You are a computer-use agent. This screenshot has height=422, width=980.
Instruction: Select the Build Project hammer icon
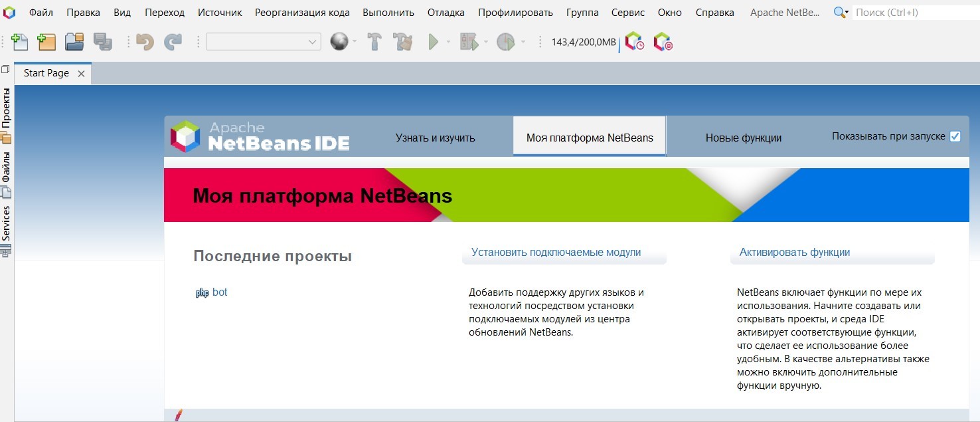[375, 41]
